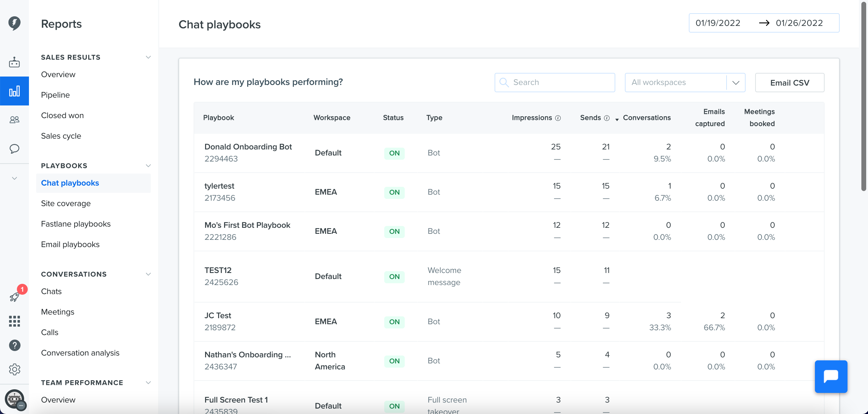Image resolution: width=868 pixels, height=414 pixels.
Task: Sort by the Conversations column header
Action: click(x=647, y=118)
